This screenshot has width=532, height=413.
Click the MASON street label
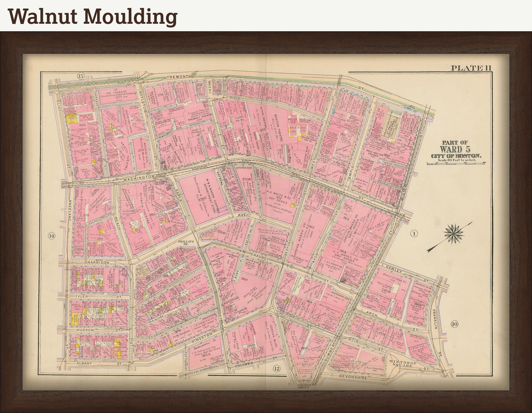(235, 98)
